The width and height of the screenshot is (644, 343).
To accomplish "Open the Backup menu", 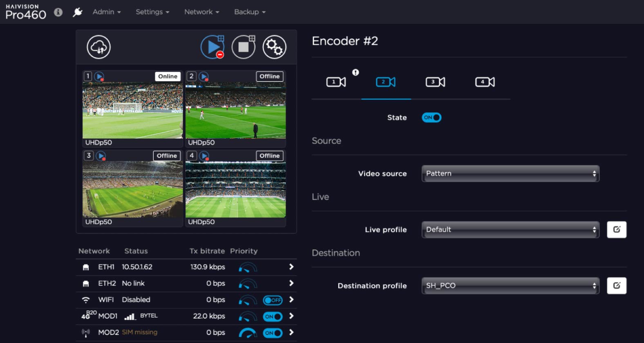I will pos(250,12).
